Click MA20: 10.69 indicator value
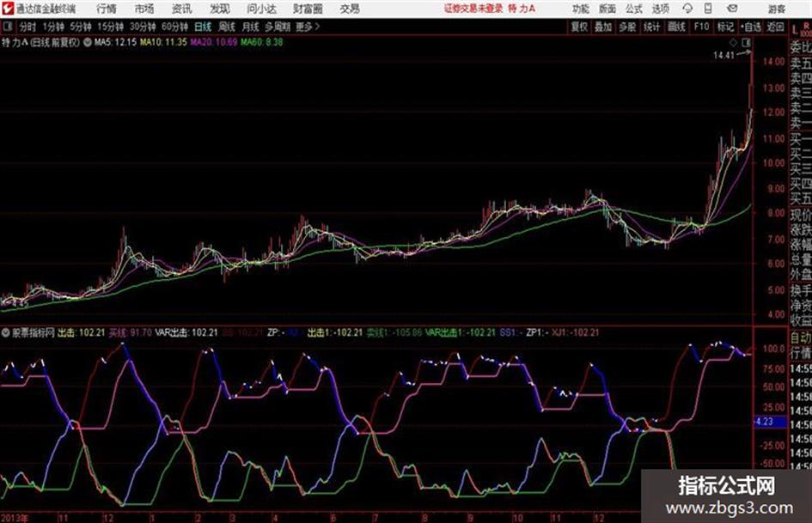812x523 pixels. (213, 42)
